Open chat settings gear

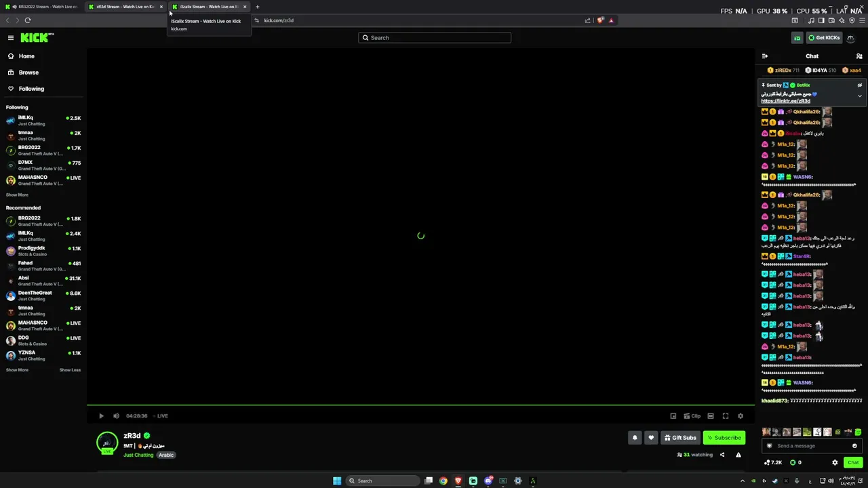click(835, 463)
